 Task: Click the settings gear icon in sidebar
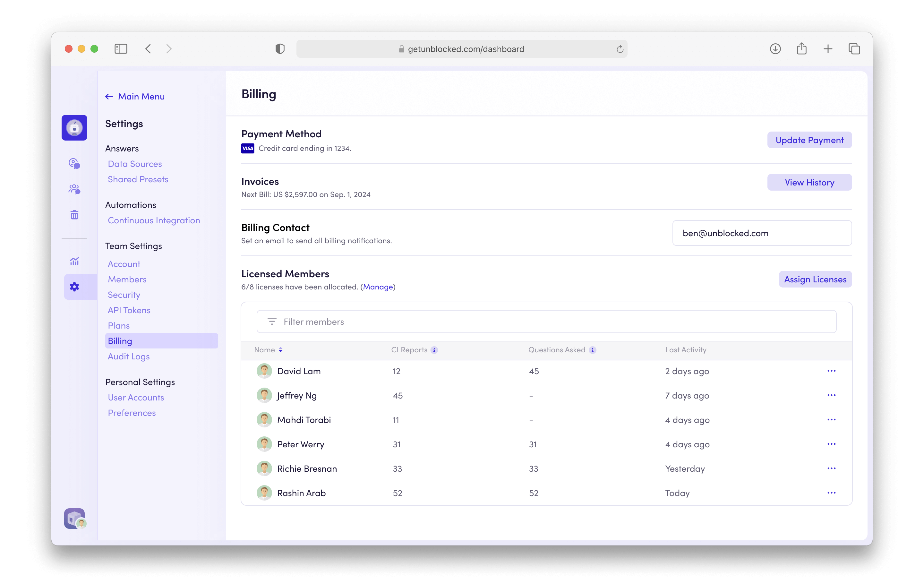(x=74, y=287)
